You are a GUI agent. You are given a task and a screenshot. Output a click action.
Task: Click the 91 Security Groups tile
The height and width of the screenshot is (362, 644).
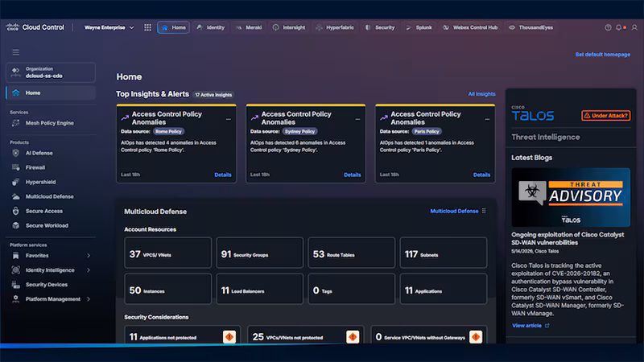click(x=259, y=253)
